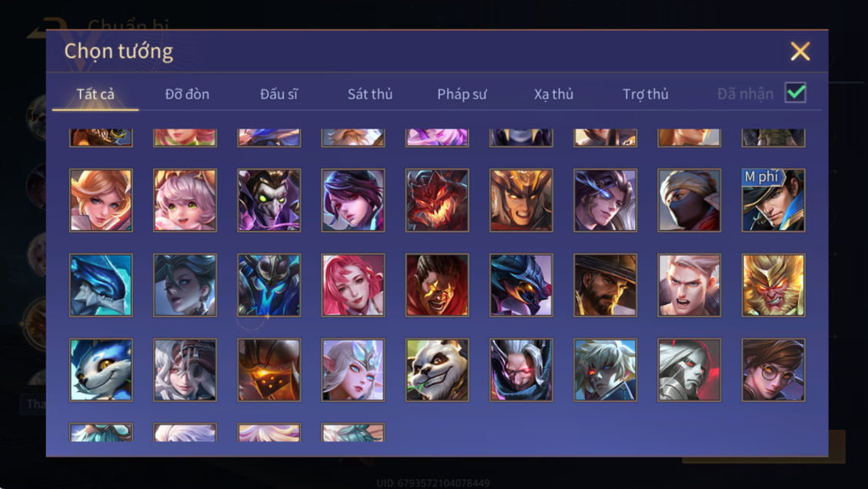The height and width of the screenshot is (489, 868).
Task: Select the panda hero portrait
Action: pos(437,370)
